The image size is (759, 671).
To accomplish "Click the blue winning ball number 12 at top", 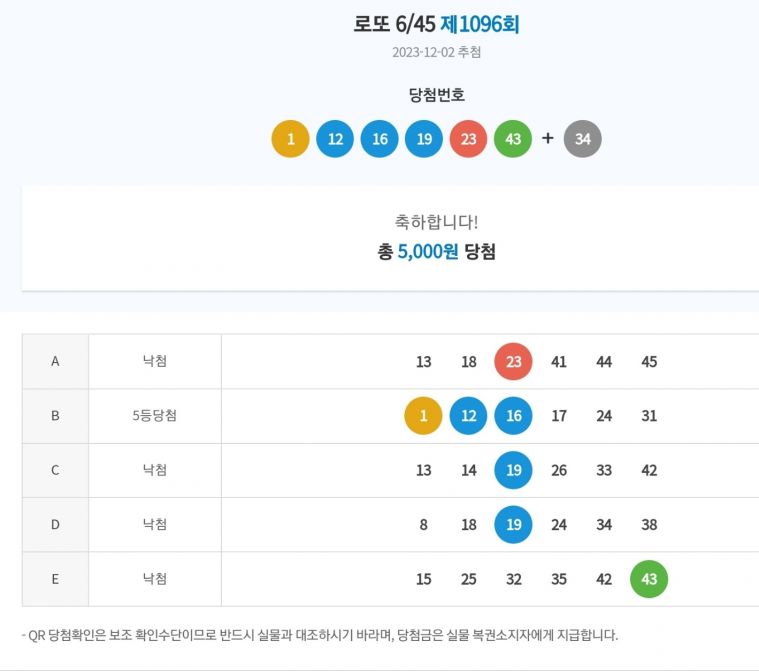I will tap(335, 139).
